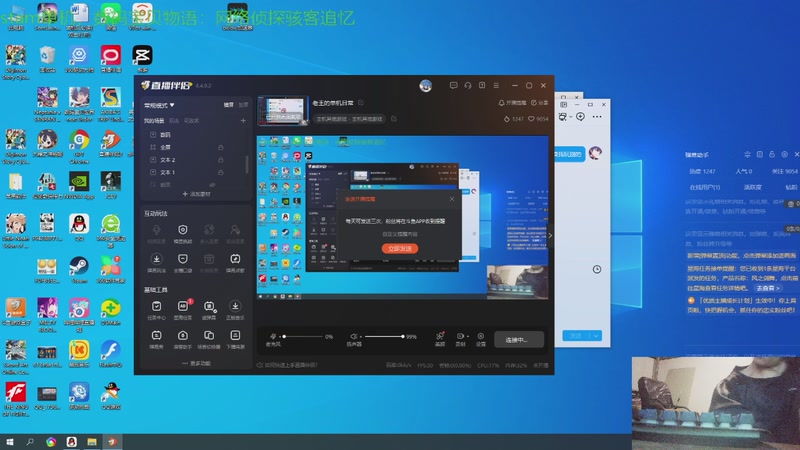The image size is (800, 450).
Task: Open the hamburger menu in 直播伴侣 title bar
Action: coord(496,86)
